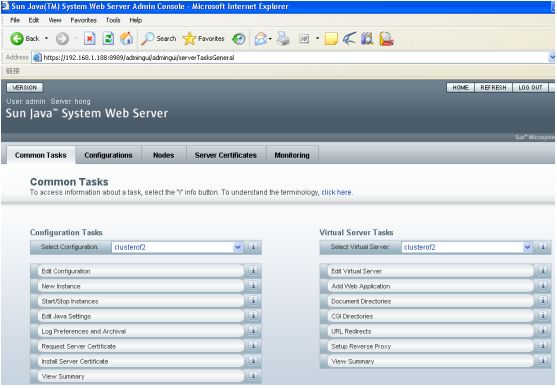Follow the 'click here' terminology link

(336, 192)
